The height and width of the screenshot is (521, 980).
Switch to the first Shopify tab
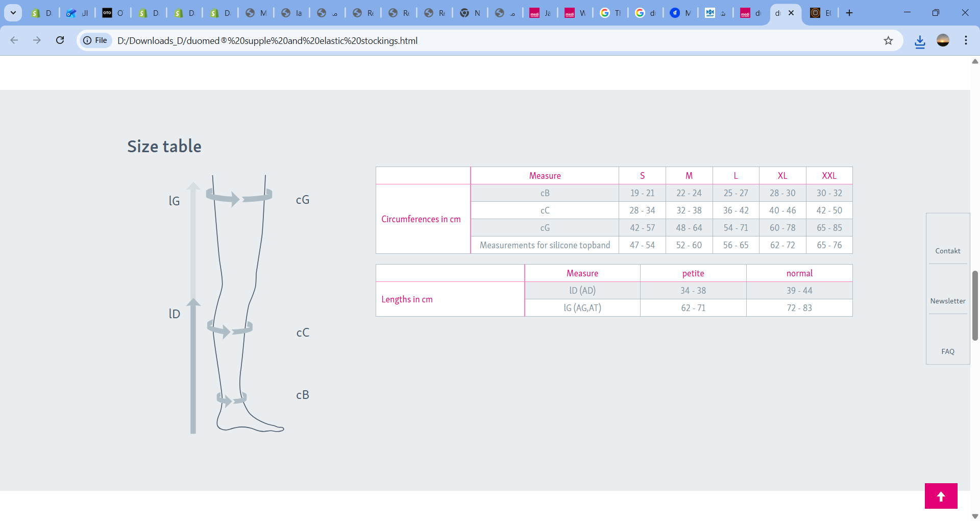(x=42, y=13)
